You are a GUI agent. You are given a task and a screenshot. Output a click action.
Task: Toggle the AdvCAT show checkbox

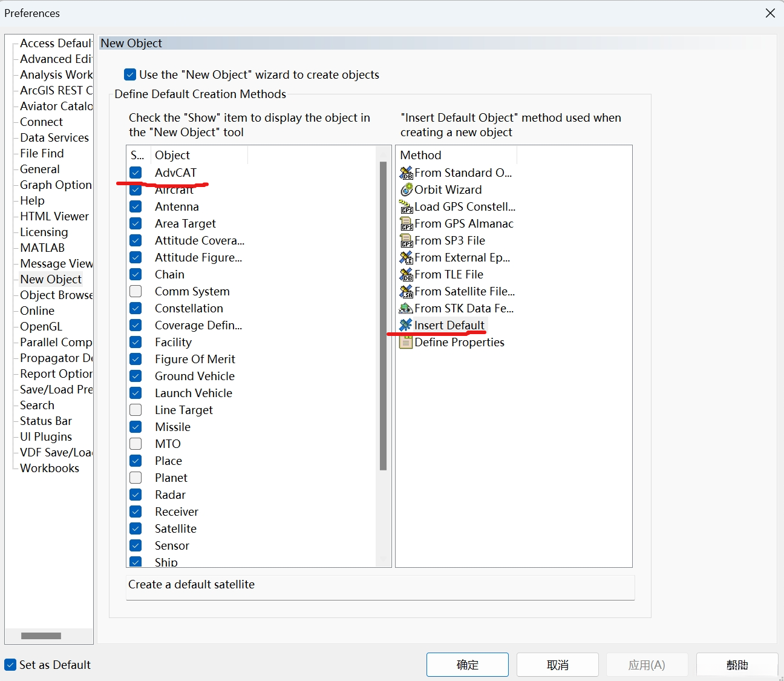[136, 173]
